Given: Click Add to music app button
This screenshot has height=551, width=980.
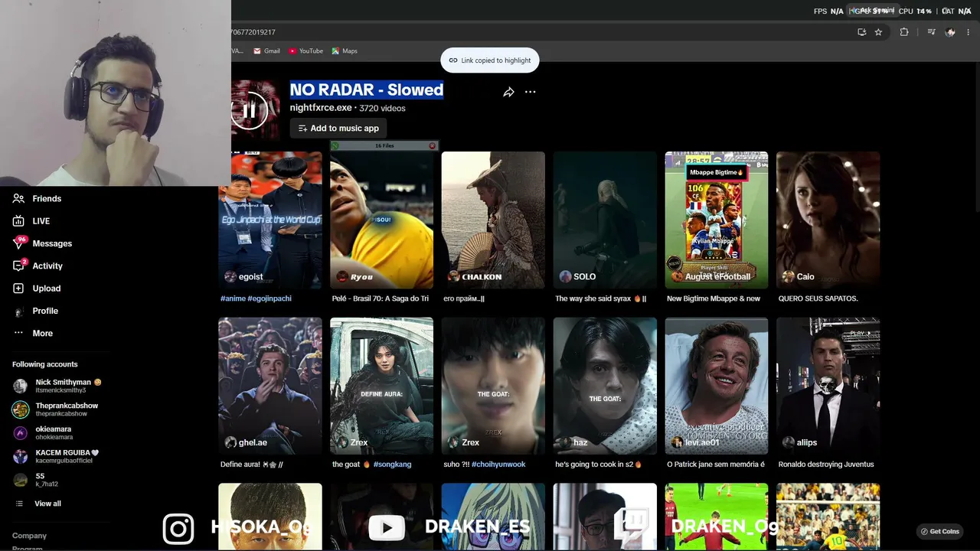Looking at the screenshot, I should pyautogui.click(x=338, y=128).
